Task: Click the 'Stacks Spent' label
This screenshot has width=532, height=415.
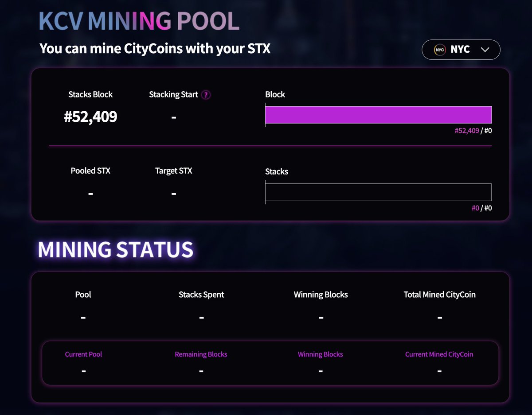Action: [201, 295]
